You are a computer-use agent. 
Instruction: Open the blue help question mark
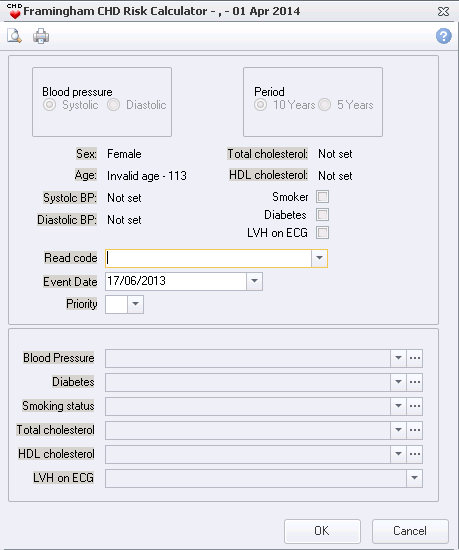(444, 36)
